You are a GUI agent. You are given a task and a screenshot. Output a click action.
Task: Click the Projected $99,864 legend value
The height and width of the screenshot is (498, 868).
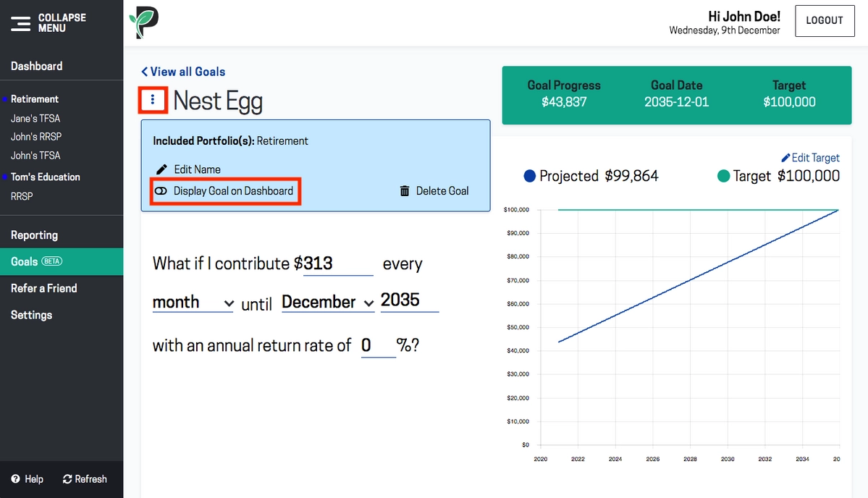[x=631, y=176]
